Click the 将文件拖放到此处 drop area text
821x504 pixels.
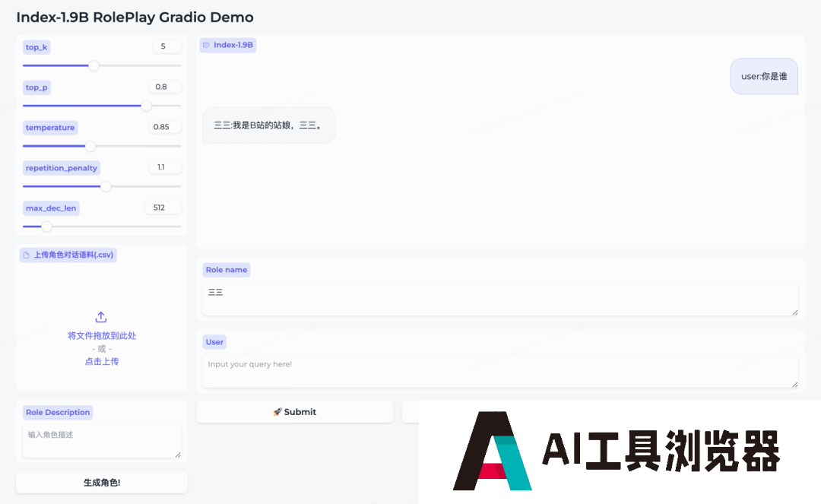pyautogui.click(x=102, y=335)
